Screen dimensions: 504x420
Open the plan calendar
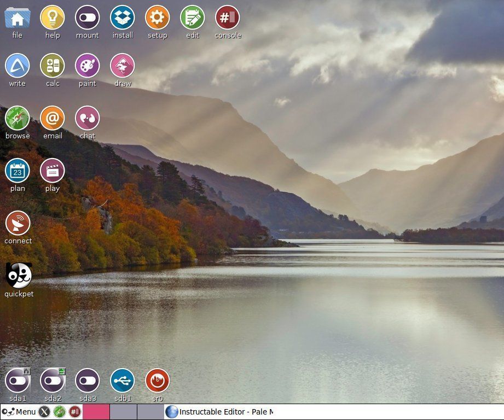point(17,171)
